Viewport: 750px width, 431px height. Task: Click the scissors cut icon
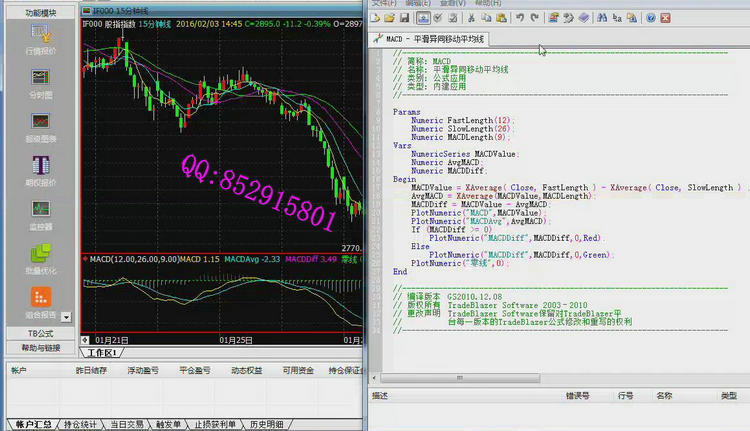[471, 18]
